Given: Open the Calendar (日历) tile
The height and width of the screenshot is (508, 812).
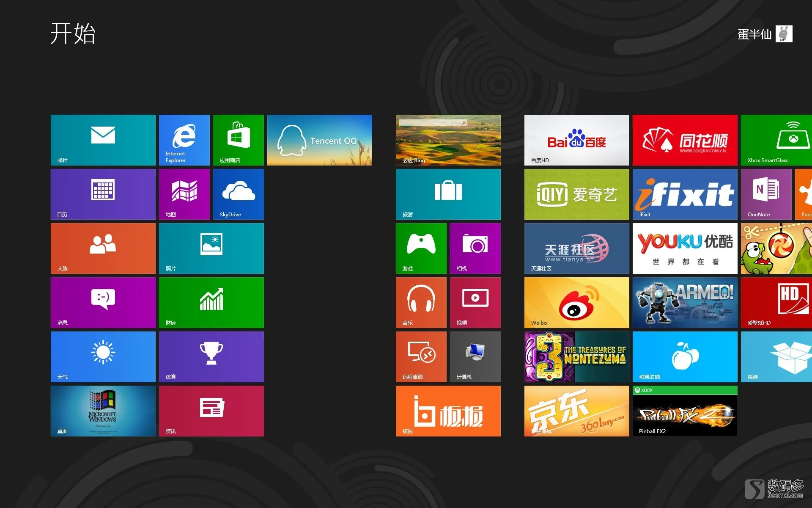Looking at the screenshot, I should click(103, 194).
